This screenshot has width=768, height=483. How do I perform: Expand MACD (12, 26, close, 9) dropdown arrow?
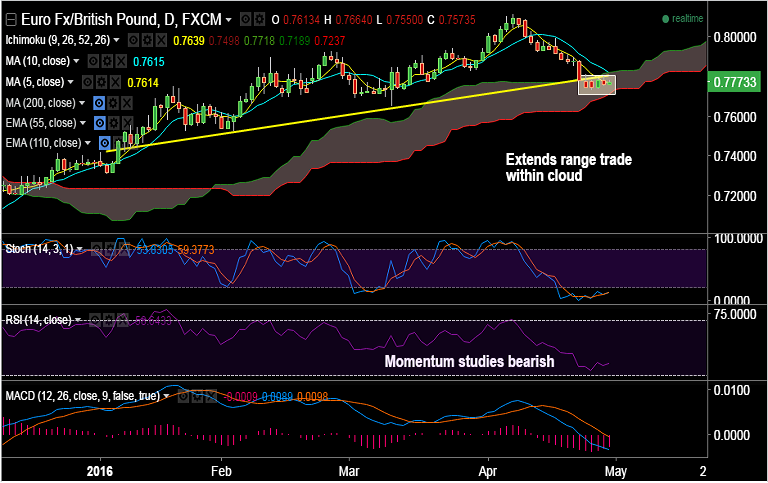click(x=167, y=396)
